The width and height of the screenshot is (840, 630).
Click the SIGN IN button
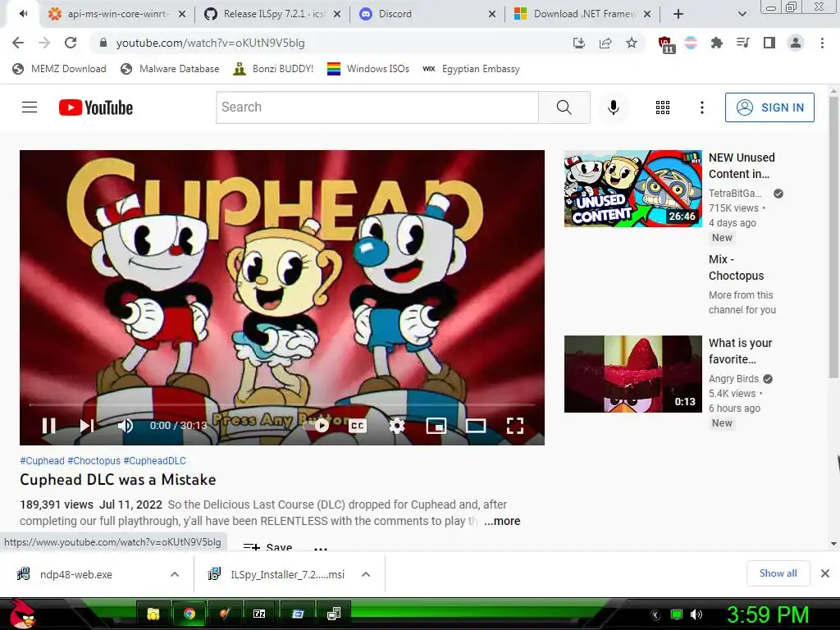[x=769, y=107]
